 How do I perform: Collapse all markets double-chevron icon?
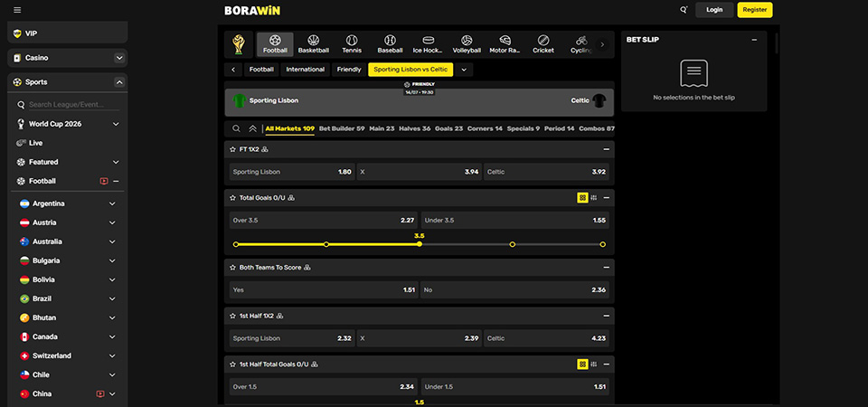252,128
